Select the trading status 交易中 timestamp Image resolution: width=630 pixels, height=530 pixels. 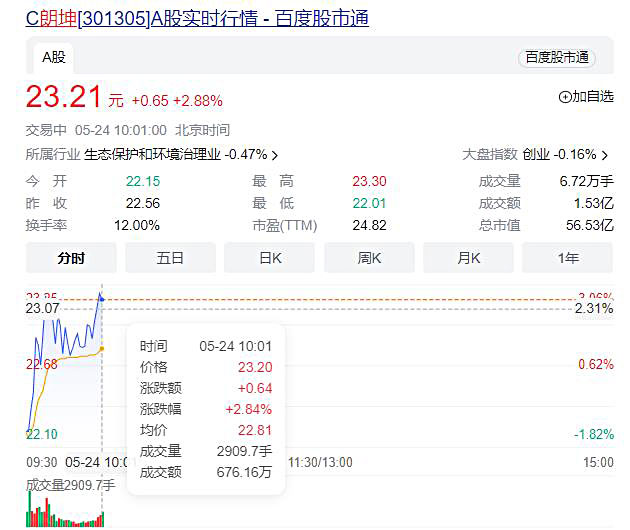pos(128,130)
